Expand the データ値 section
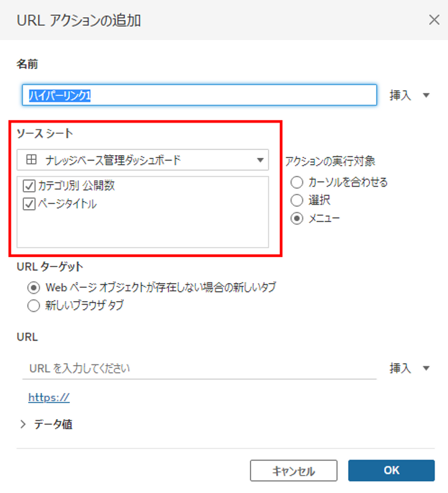The image size is (448, 493). point(23,424)
